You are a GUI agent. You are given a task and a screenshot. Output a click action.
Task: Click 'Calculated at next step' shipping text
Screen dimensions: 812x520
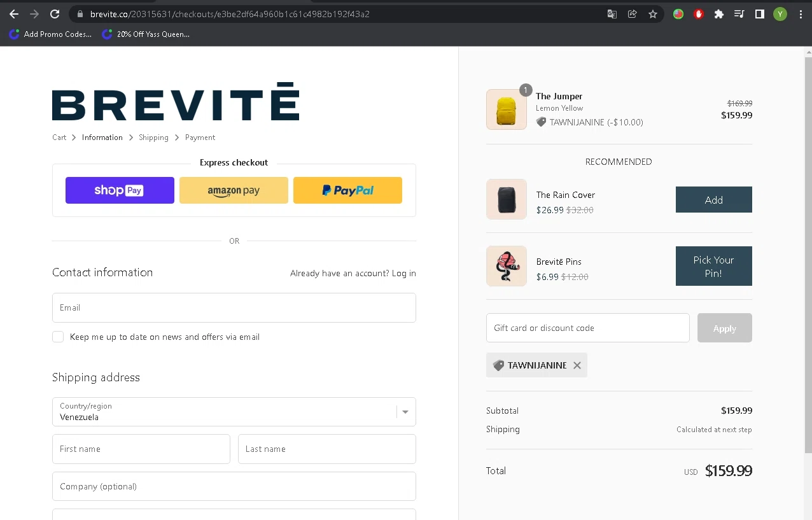714,430
